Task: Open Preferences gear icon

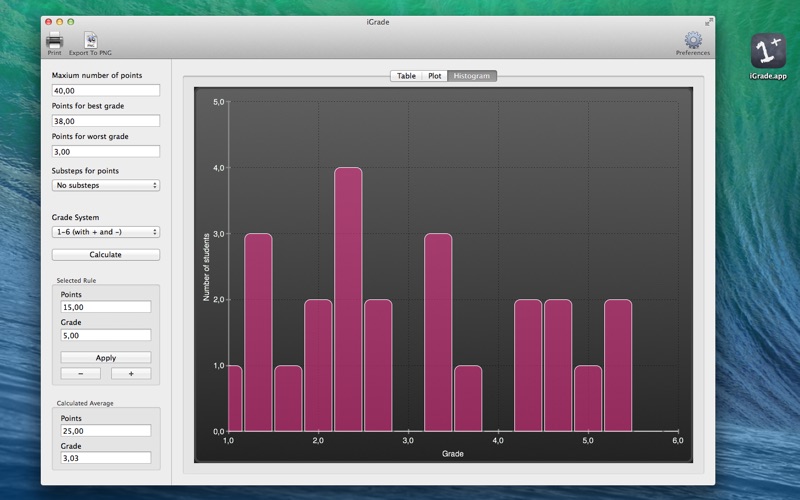Action: point(692,40)
